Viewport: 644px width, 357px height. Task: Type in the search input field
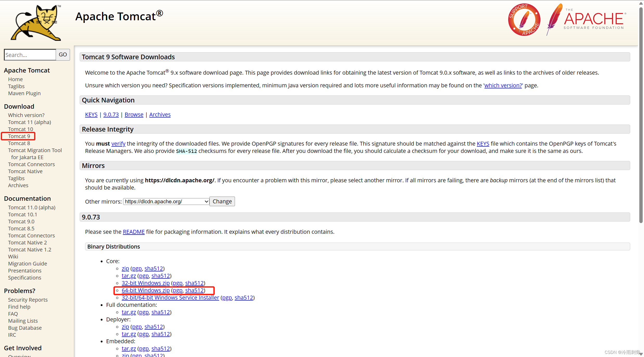(29, 55)
